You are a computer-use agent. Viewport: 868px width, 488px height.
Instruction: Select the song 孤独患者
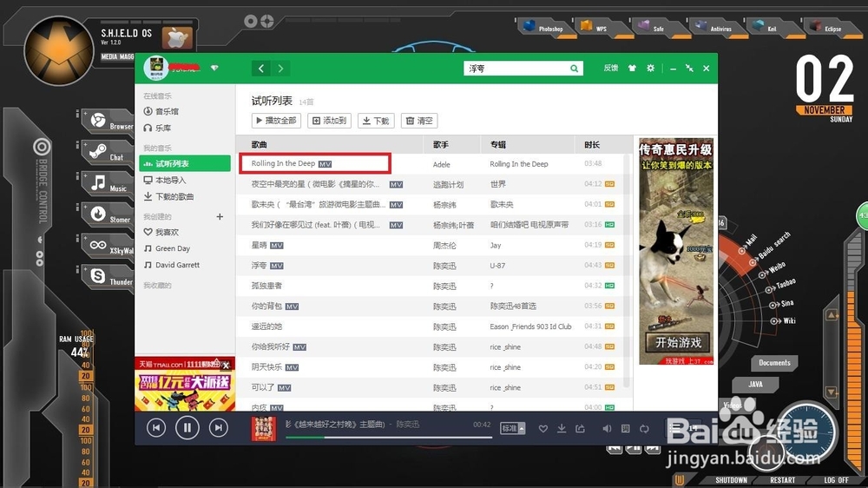point(266,286)
